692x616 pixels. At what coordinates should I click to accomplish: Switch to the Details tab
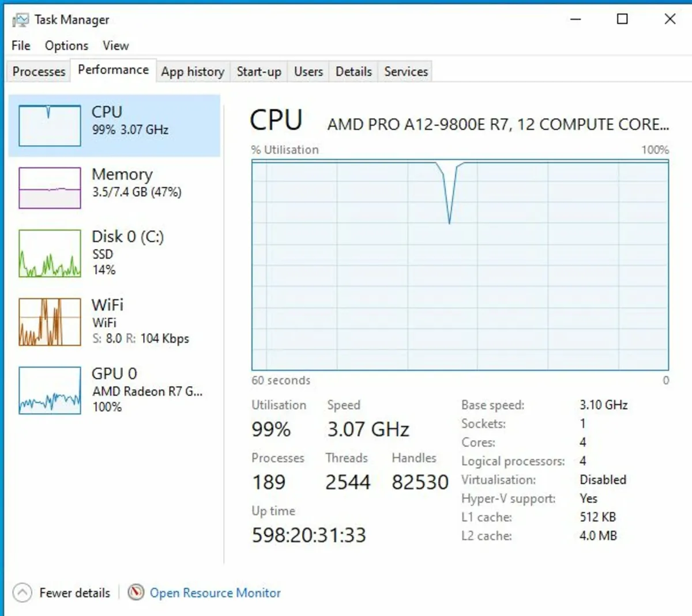tap(353, 71)
